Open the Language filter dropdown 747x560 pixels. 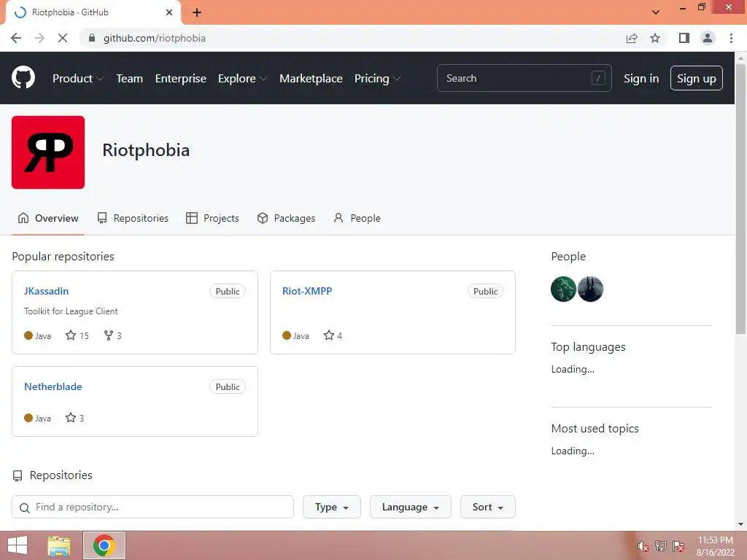tap(410, 507)
